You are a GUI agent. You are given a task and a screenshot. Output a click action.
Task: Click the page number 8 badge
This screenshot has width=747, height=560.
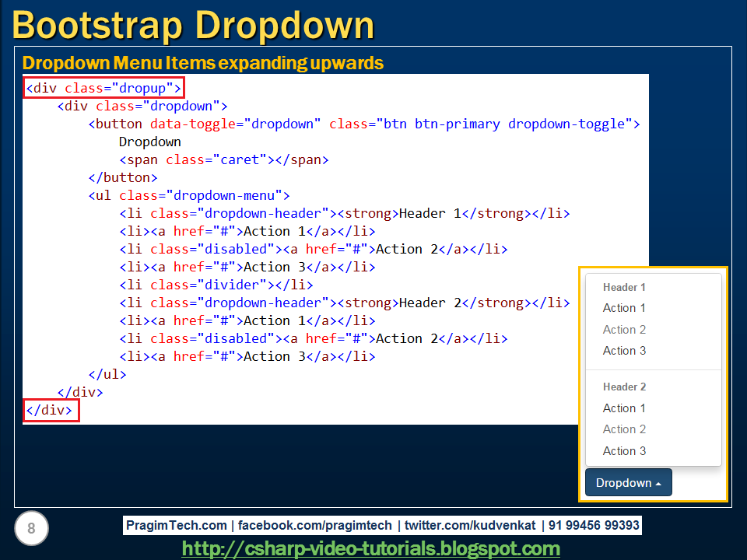coord(30,528)
